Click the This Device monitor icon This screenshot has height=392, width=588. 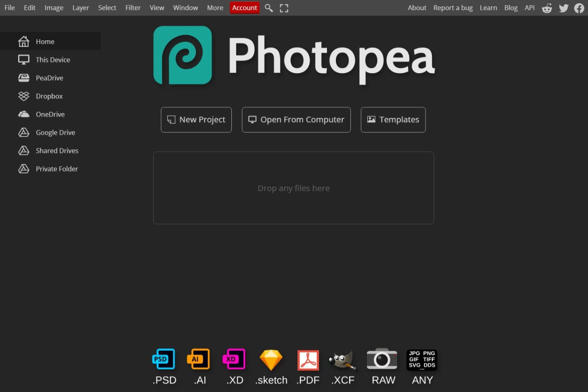tap(23, 60)
